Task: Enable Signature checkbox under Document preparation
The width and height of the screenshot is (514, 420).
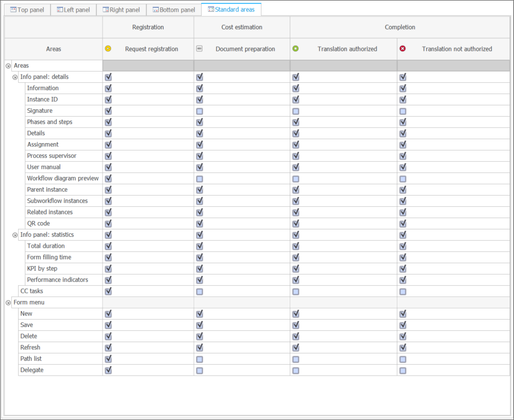Action: pos(200,111)
